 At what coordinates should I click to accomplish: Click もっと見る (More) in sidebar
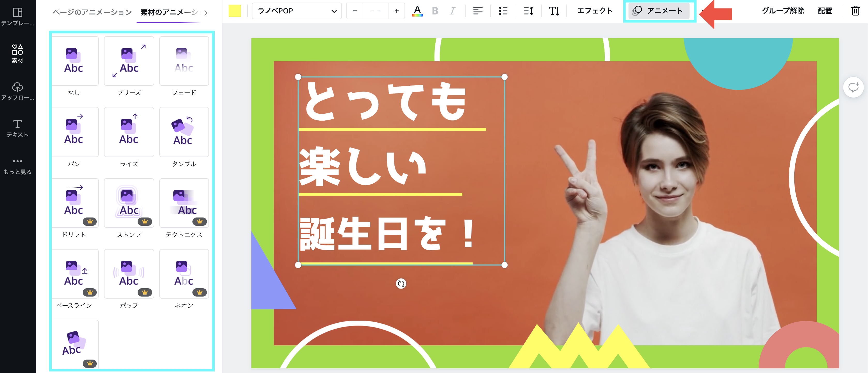tap(18, 166)
